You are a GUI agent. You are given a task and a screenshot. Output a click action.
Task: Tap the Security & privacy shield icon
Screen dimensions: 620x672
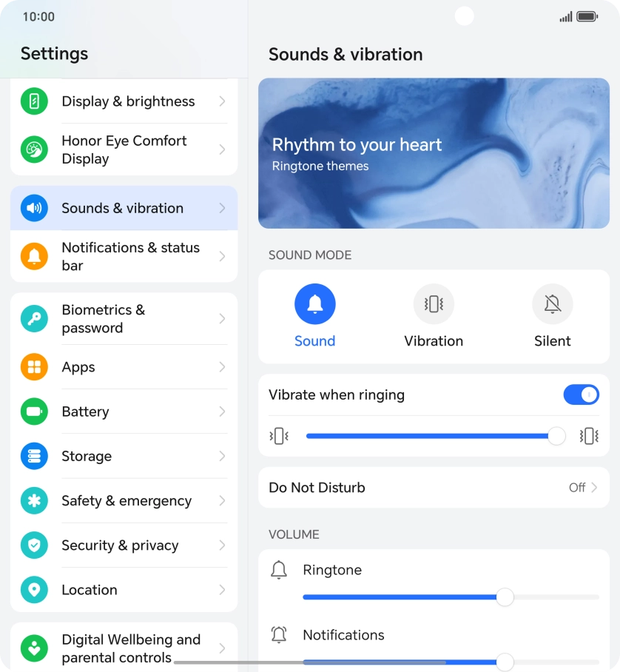click(34, 545)
